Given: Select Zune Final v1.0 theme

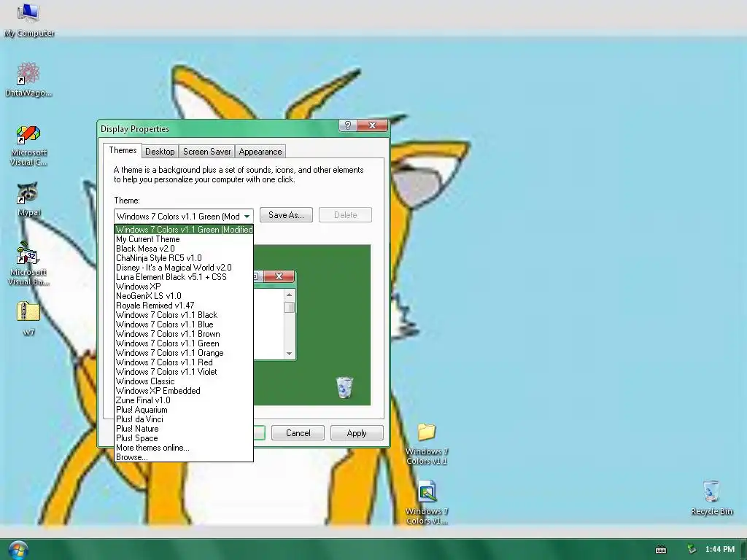Looking at the screenshot, I should 184,400.
